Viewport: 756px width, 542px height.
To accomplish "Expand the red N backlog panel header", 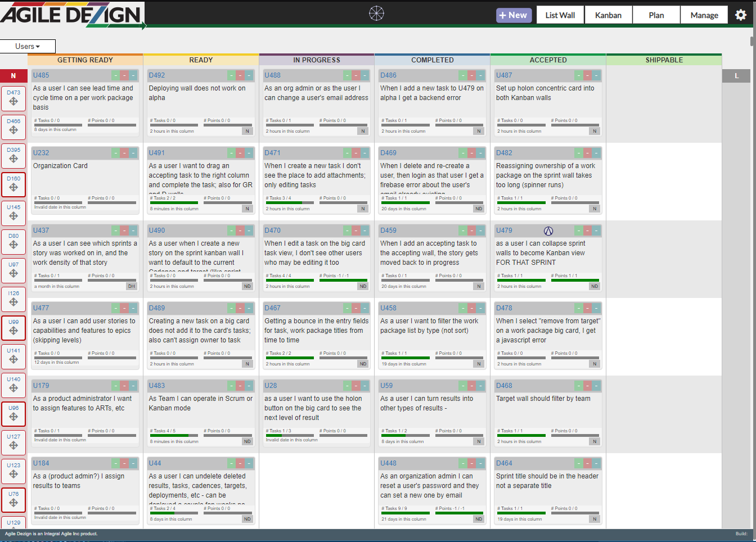I will [13, 76].
